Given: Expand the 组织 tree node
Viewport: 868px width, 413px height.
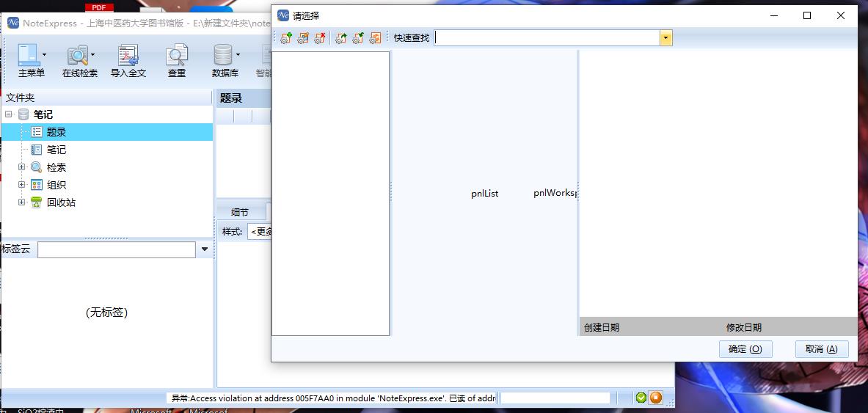Looking at the screenshot, I should 21,185.
